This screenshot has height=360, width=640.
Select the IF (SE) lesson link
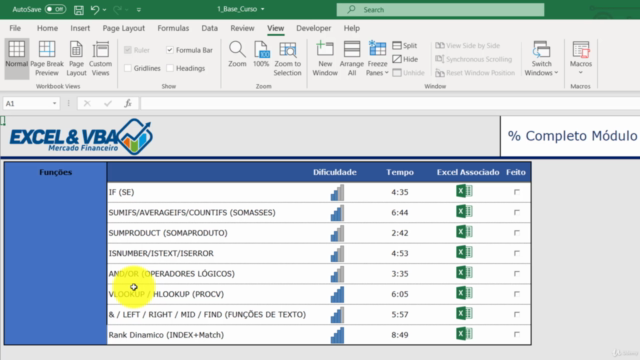pos(121,192)
